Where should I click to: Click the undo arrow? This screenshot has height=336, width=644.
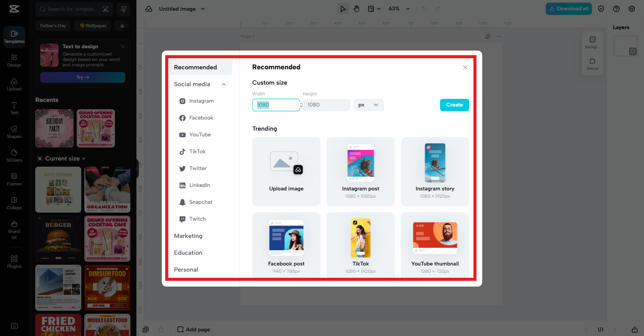pos(424,9)
